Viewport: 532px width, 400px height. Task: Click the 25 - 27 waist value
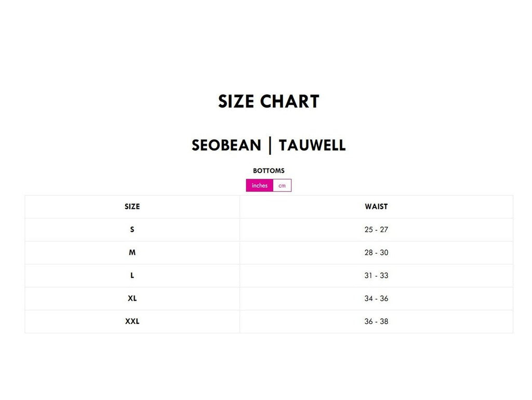pyautogui.click(x=376, y=229)
